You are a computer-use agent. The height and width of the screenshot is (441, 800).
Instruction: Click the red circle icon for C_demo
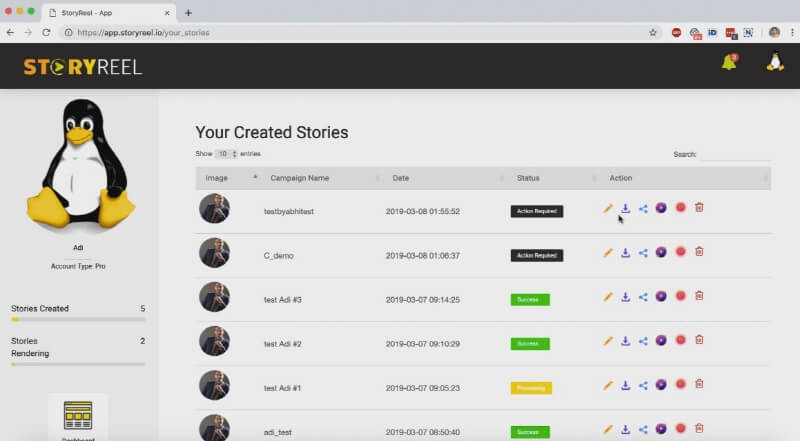[681, 252]
